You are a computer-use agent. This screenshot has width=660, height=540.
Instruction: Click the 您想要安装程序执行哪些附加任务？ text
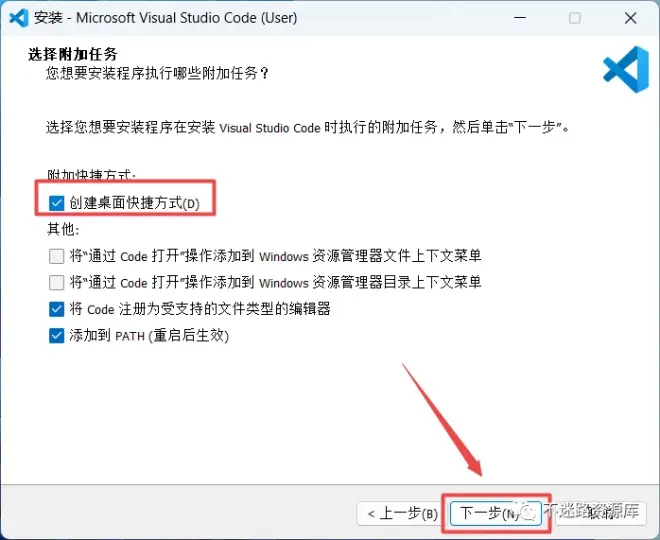[157, 73]
